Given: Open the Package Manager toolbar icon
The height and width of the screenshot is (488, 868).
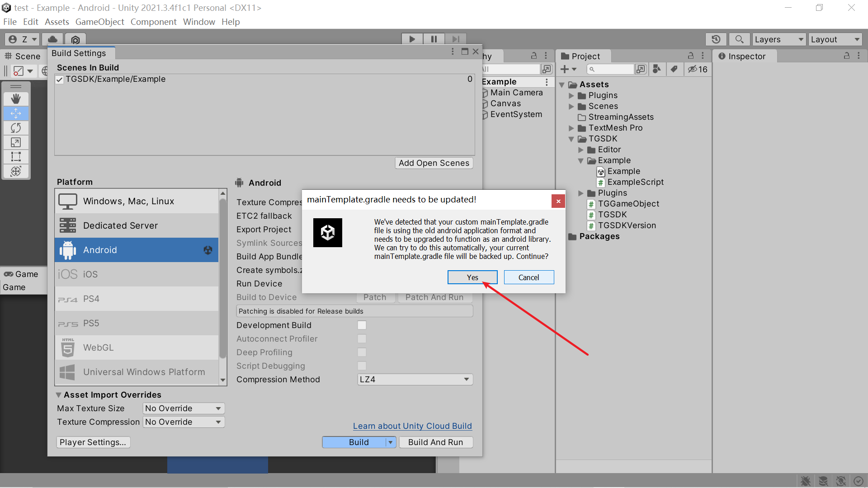Looking at the screenshot, I should tap(75, 39).
